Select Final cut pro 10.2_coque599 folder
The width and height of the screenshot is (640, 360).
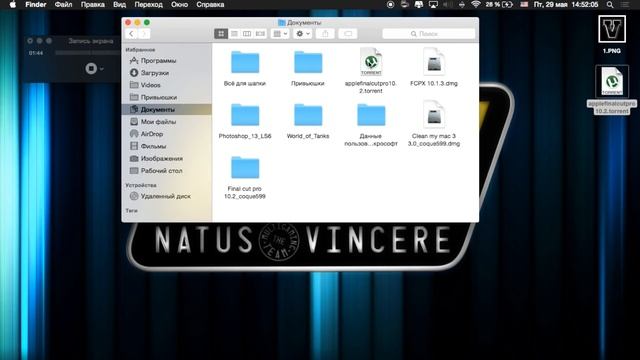(x=245, y=167)
